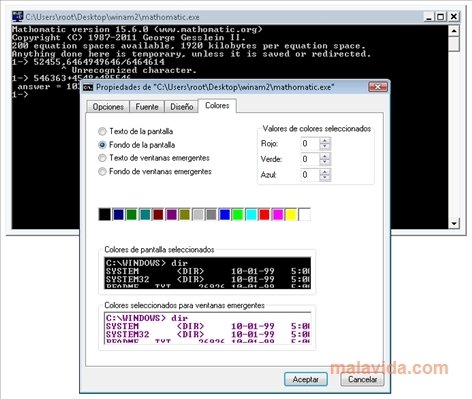
Task: Switch to the Fuente tab
Action: click(147, 107)
